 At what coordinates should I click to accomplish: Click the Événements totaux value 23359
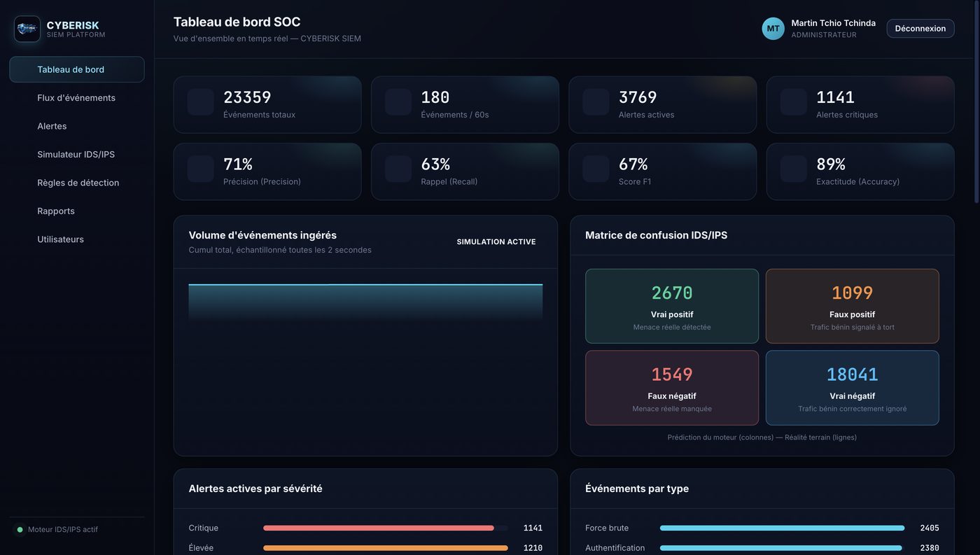(x=247, y=97)
